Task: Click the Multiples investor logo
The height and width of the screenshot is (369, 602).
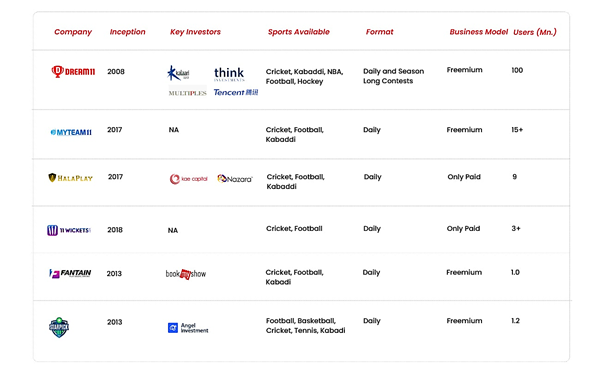Action: pos(188,93)
